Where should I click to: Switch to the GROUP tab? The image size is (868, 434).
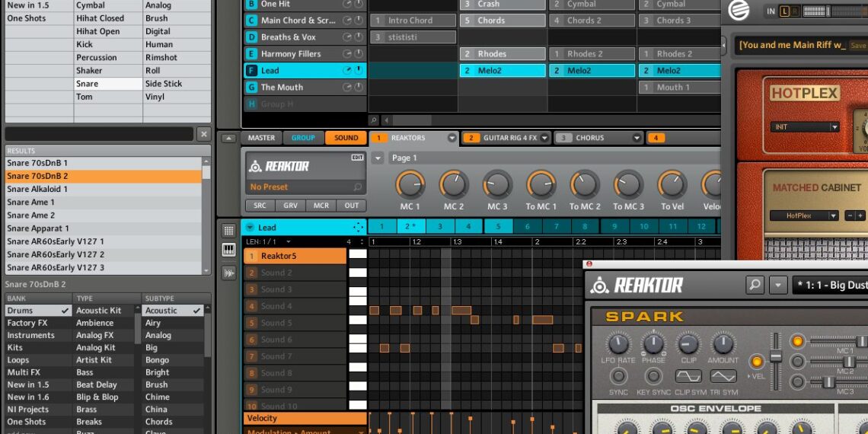[x=303, y=138]
